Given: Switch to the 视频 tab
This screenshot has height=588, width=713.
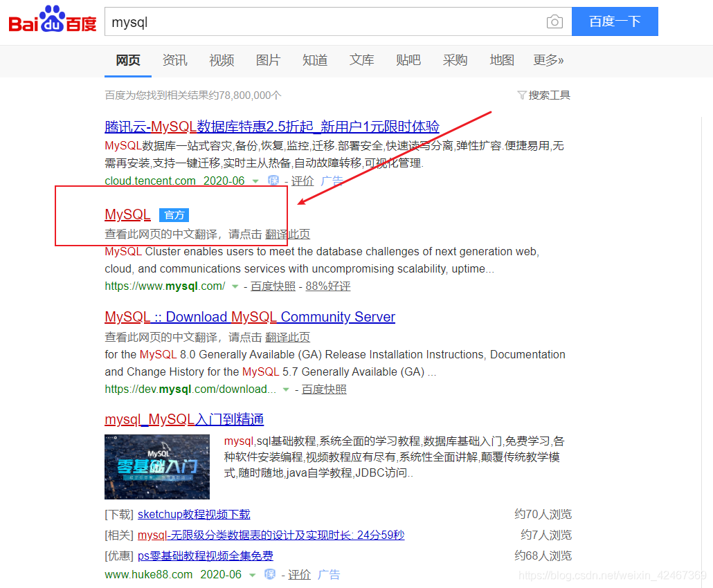Looking at the screenshot, I should [x=222, y=60].
